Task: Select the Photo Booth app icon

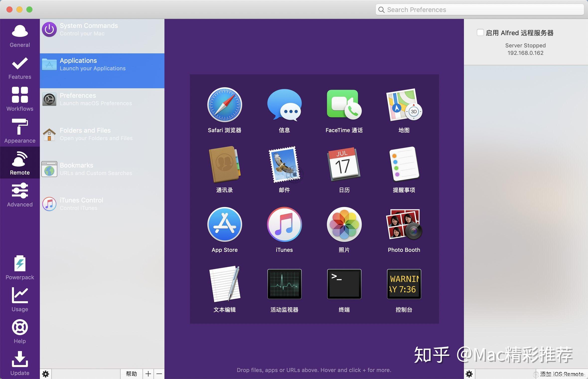Action: (404, 224)
